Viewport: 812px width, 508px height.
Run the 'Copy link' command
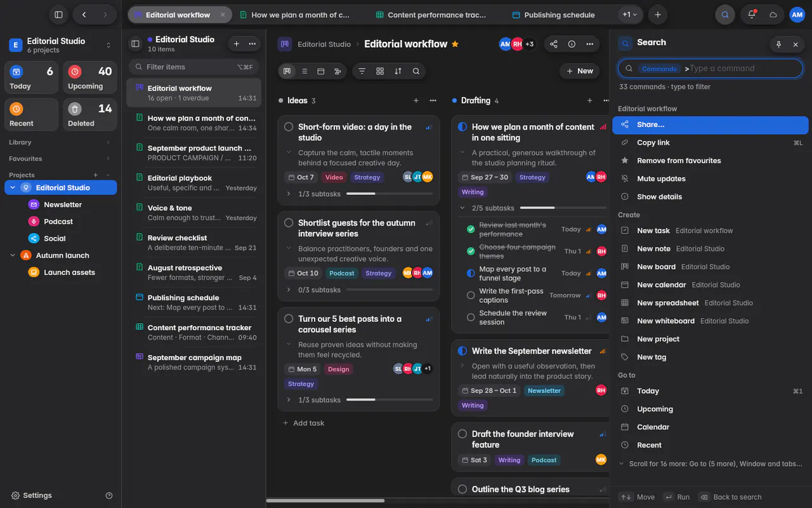point(710,143)
